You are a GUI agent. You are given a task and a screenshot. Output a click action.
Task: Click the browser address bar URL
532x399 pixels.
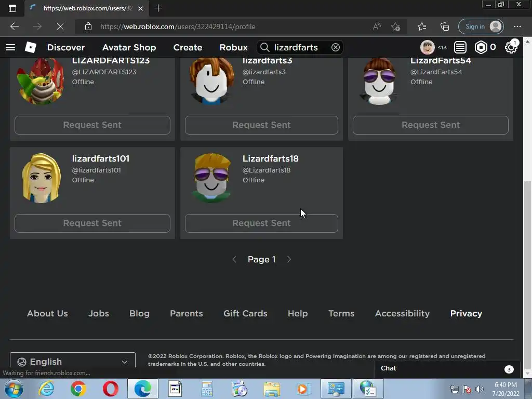coord(178,26)
